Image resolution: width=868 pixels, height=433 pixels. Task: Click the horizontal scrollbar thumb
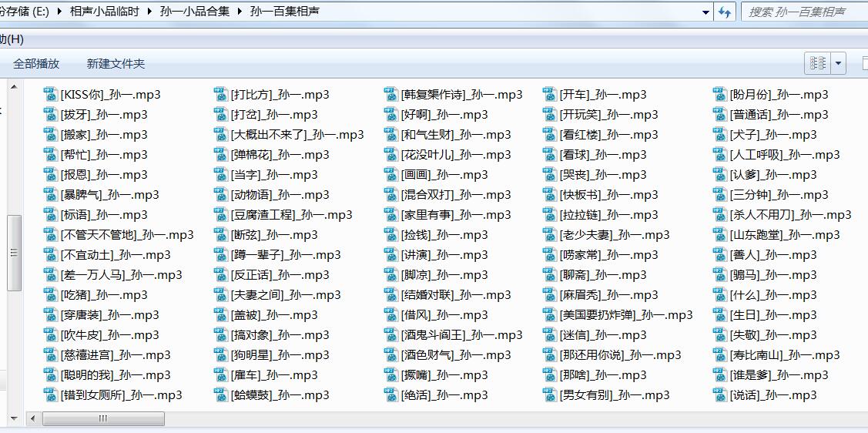tap(103, 418)
